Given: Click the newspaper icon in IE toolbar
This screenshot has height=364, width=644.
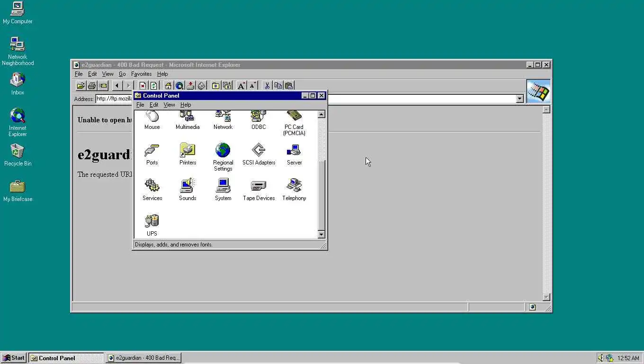Looking at the screenshot, I should [x=201, y=85].
